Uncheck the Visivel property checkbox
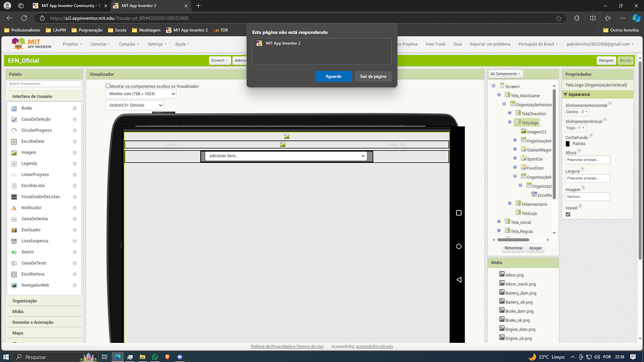This screenshot has height=362, width=644. [567, 214]
